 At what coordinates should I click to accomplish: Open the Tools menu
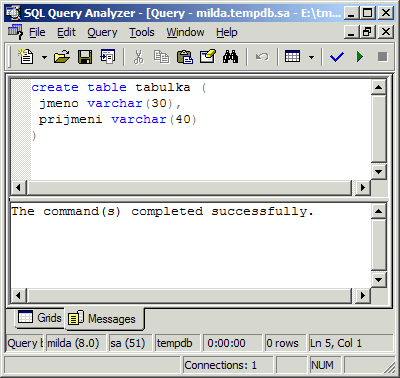click(142, 32)
